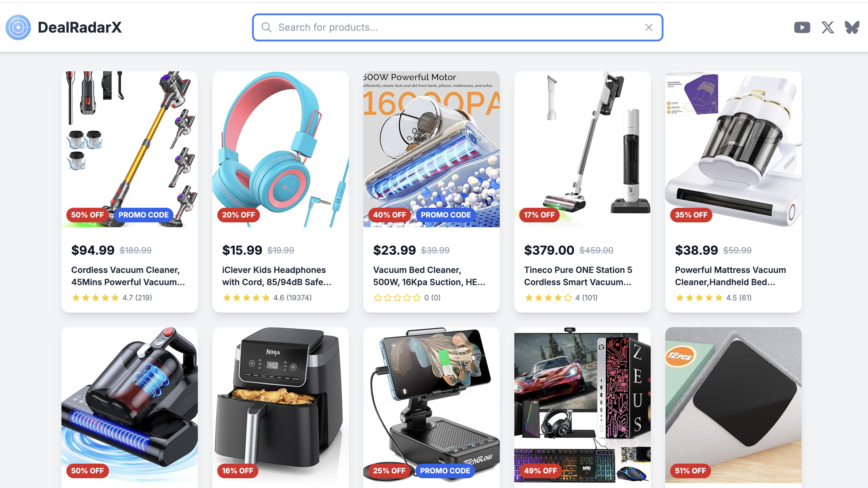868x488 pixels.
Task: Open the Bluesky butterfly icon
Action: point(852,27)
